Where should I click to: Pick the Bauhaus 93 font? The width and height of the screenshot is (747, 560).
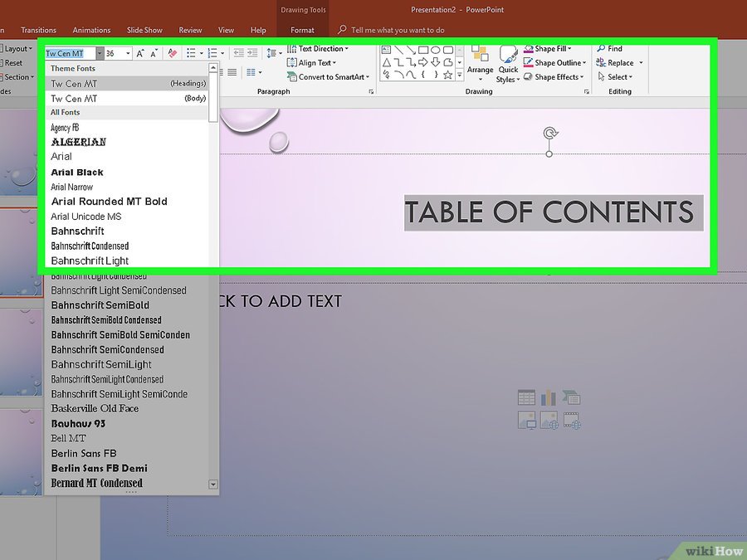78,423
